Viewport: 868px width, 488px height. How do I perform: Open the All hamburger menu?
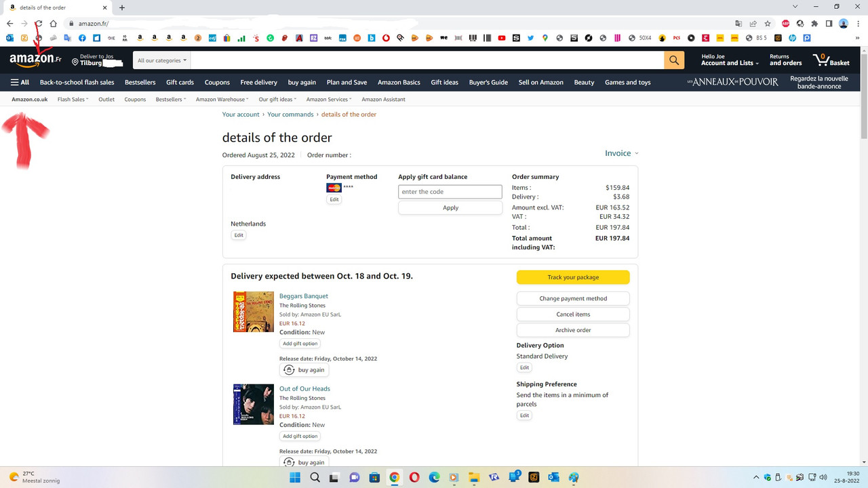(20, 82)
